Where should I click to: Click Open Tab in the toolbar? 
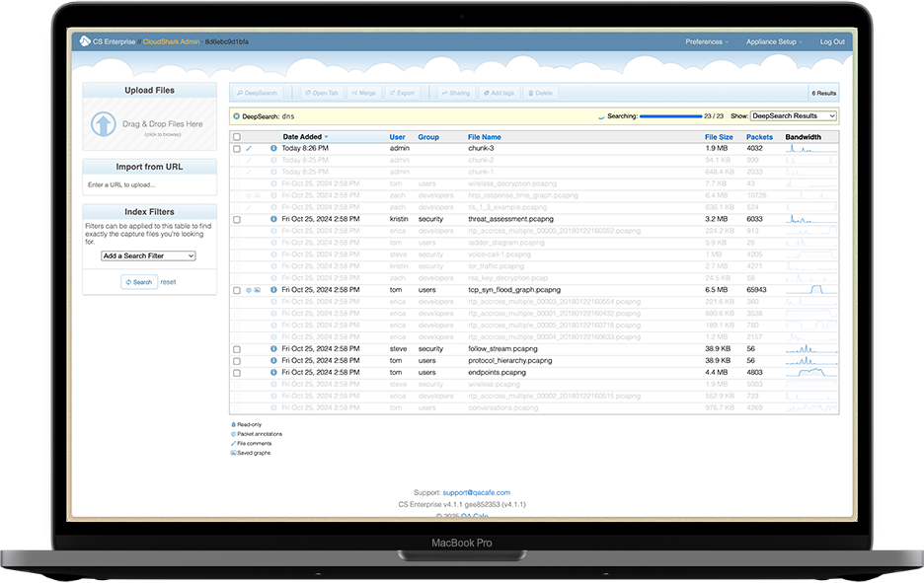point(321,93)
